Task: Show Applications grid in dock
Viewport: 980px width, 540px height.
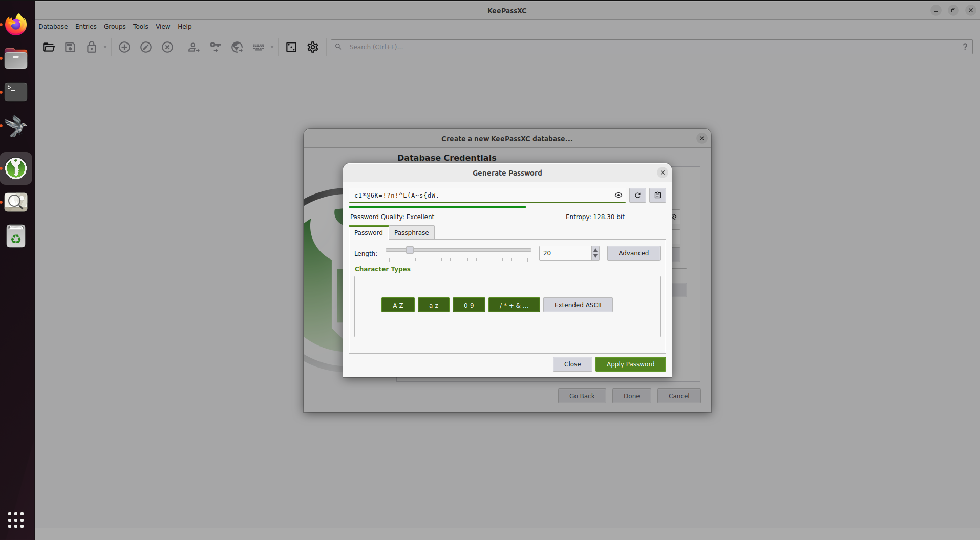Action: [16, 520]
